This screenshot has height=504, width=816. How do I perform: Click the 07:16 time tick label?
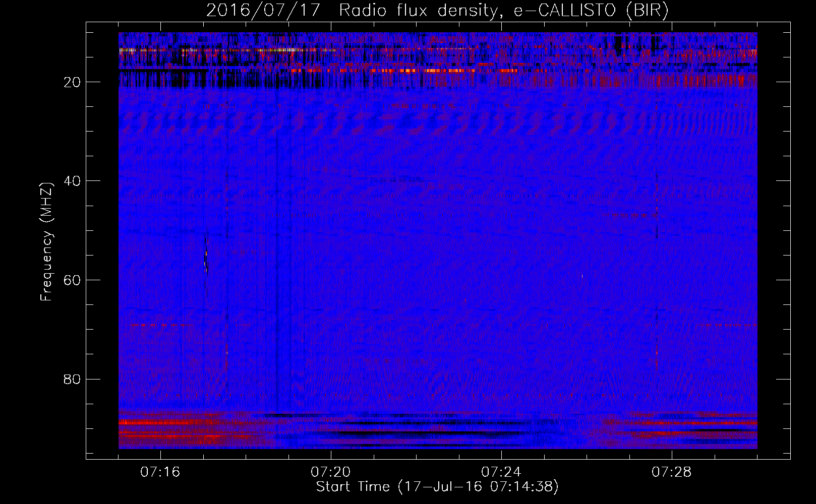[160, 472]
